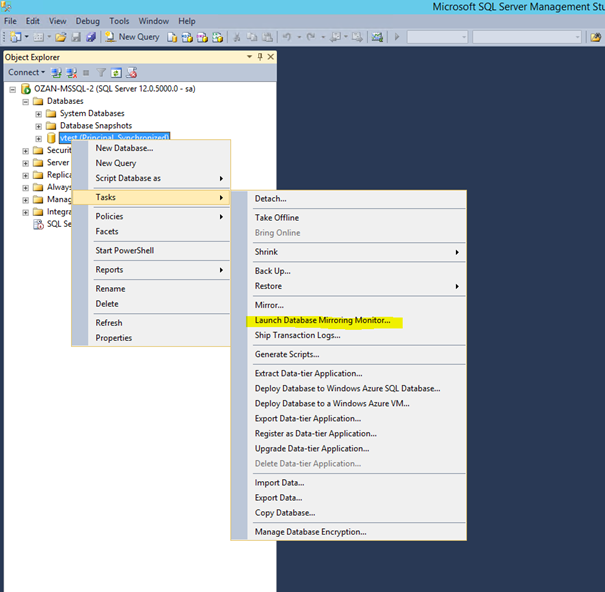Click the Save icon in main toolbar

click(75, 37)
